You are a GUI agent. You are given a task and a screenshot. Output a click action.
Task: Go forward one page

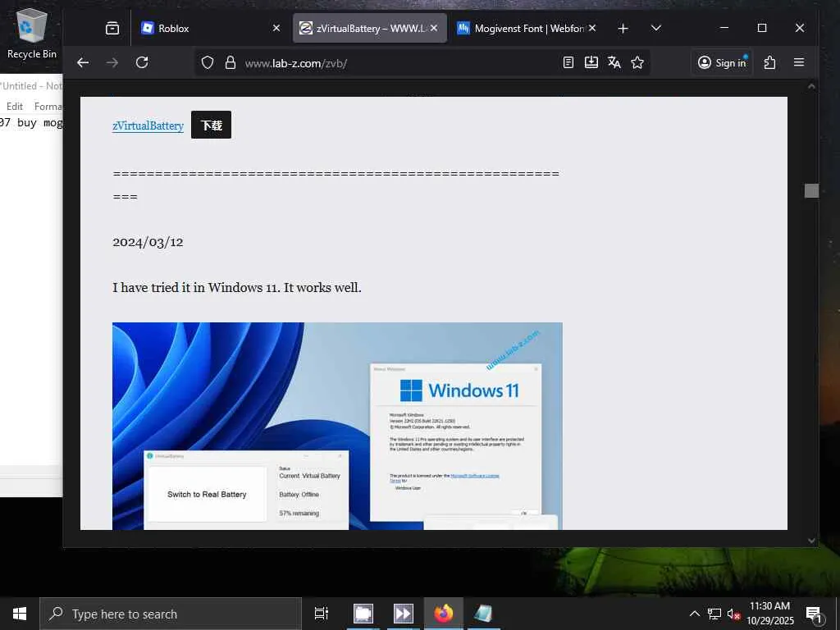(112, 62)
